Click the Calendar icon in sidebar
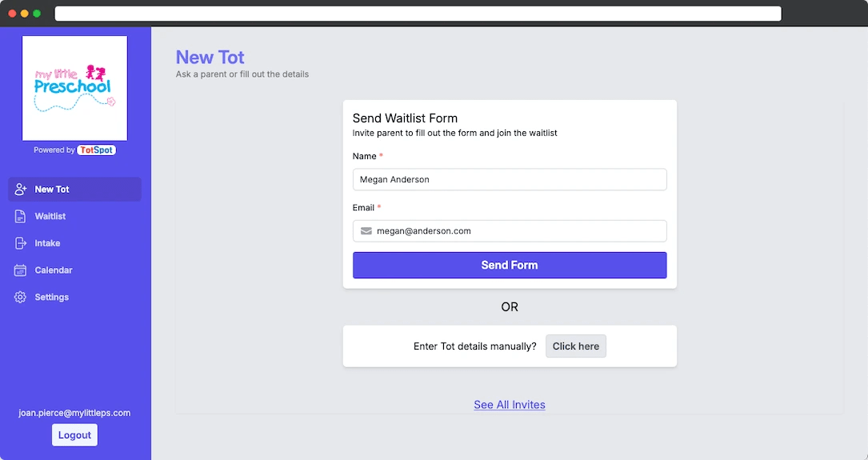 [21, 270]
